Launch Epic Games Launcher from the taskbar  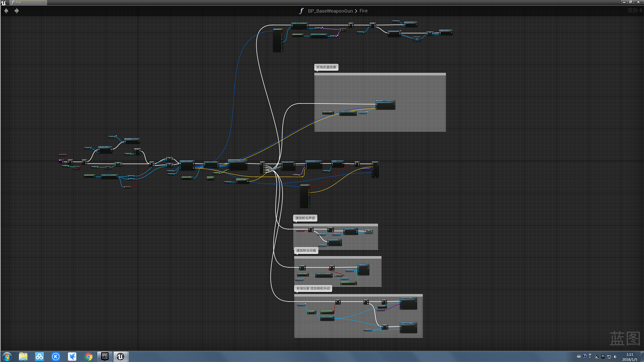click(104, 356)
